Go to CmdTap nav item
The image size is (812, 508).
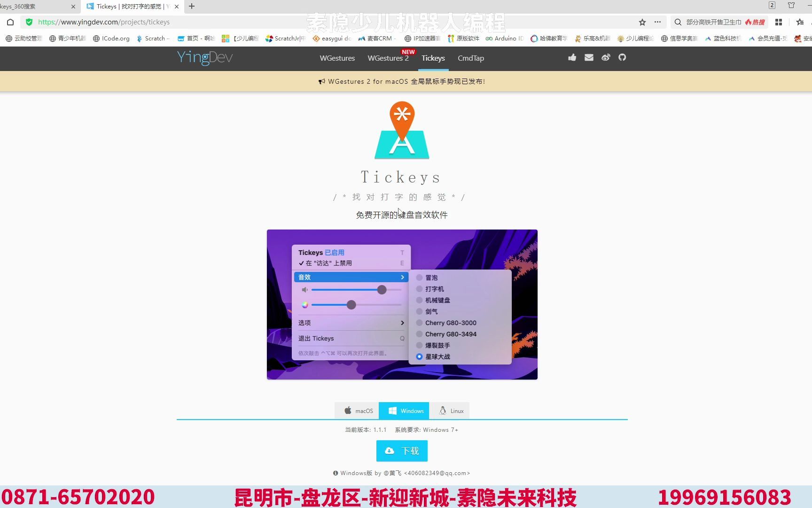tap(471, 58)
